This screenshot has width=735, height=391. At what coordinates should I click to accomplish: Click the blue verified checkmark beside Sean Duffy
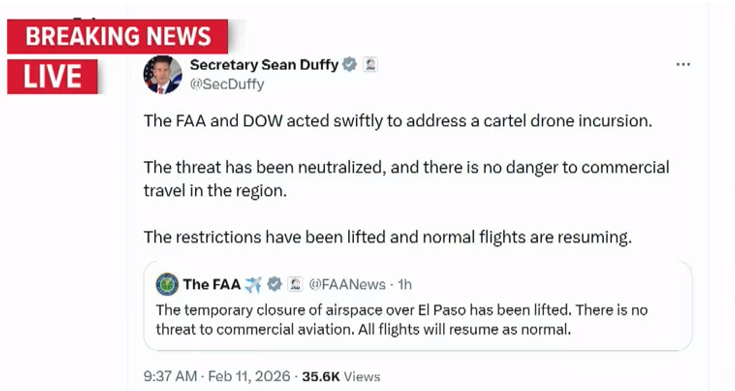coord(349,64)
